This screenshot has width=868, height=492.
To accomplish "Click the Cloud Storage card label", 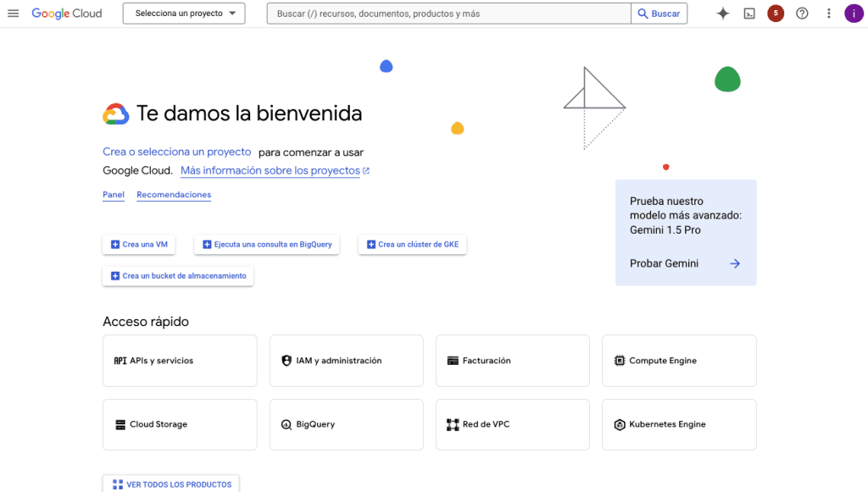I will coord(159,424).
